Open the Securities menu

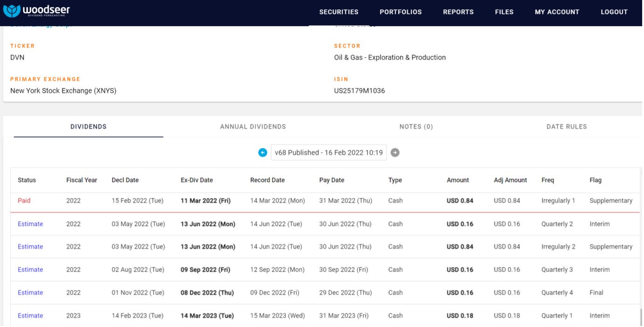click(x=339, y=12)
